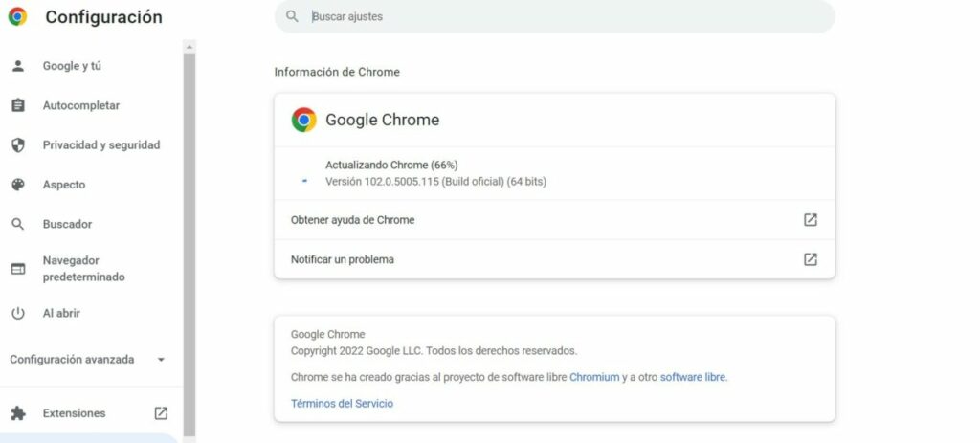
Task: Expand the Configuración avanzada section
Action: pos(87,359)
